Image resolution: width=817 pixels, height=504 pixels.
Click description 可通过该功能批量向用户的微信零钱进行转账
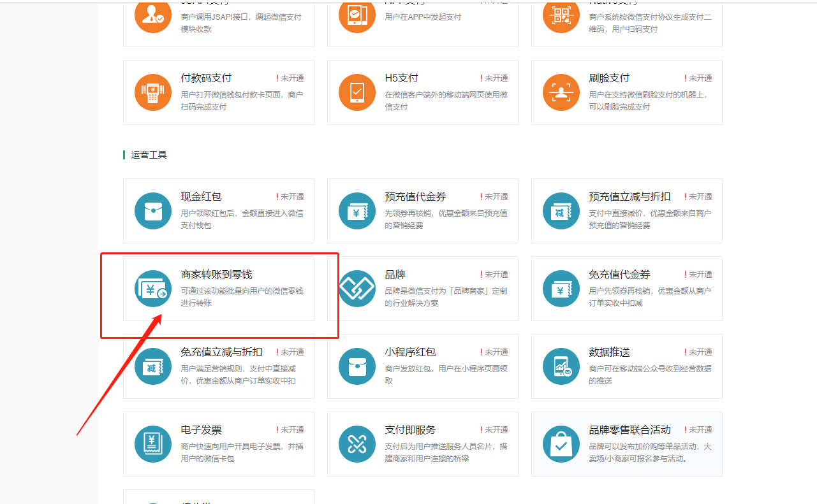[242, 297]
